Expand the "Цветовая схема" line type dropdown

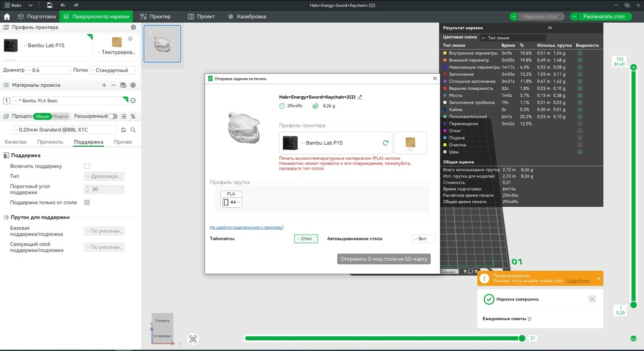pyautogui.click(x=512, y=38)
